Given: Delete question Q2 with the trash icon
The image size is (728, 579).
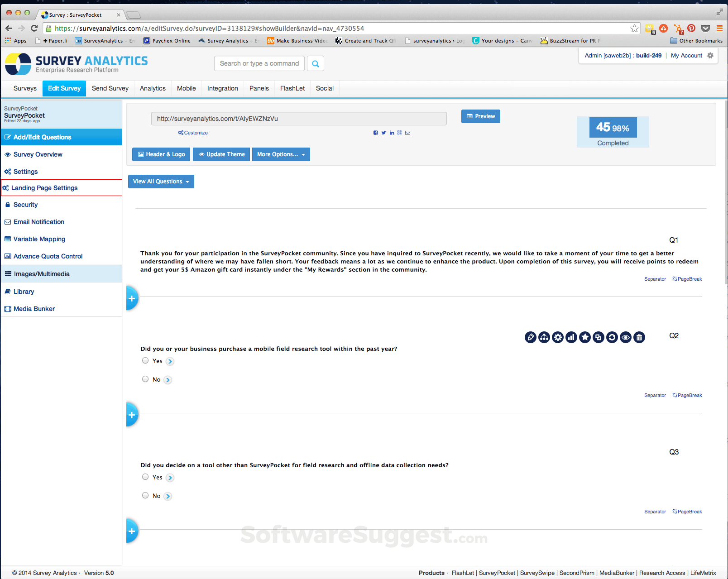Looking at the screenshot, I should [639, 337].
